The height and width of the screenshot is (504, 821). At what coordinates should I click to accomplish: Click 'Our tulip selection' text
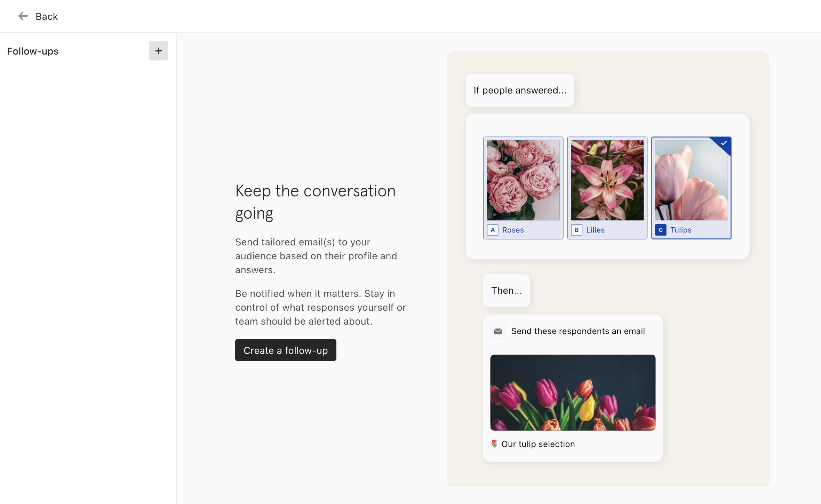pos(538,444)
